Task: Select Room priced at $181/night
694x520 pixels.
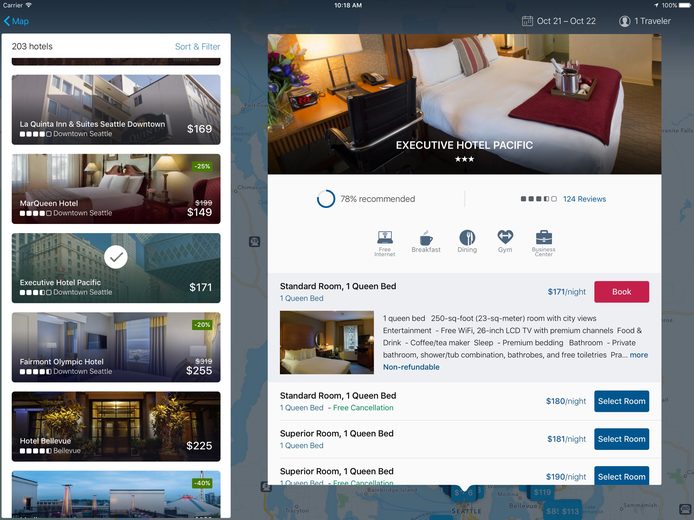Action: pos(621,439)
